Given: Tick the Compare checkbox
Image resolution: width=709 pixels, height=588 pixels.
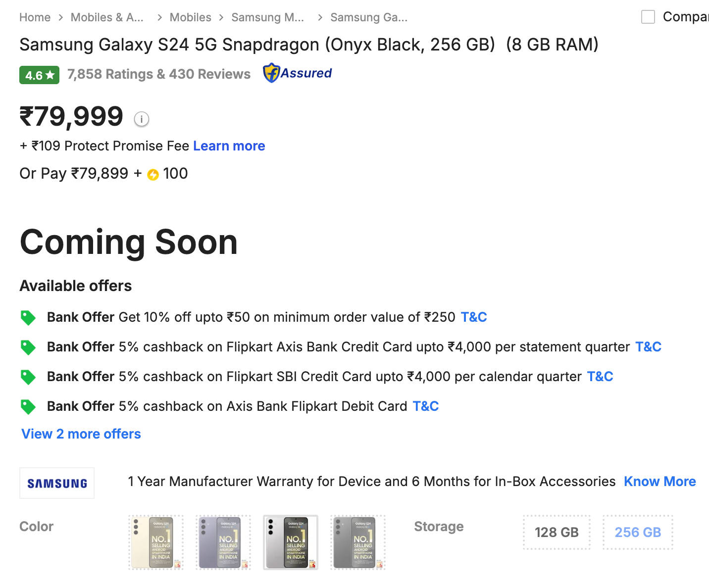Looking at the screenshot, I should [648, 17].
